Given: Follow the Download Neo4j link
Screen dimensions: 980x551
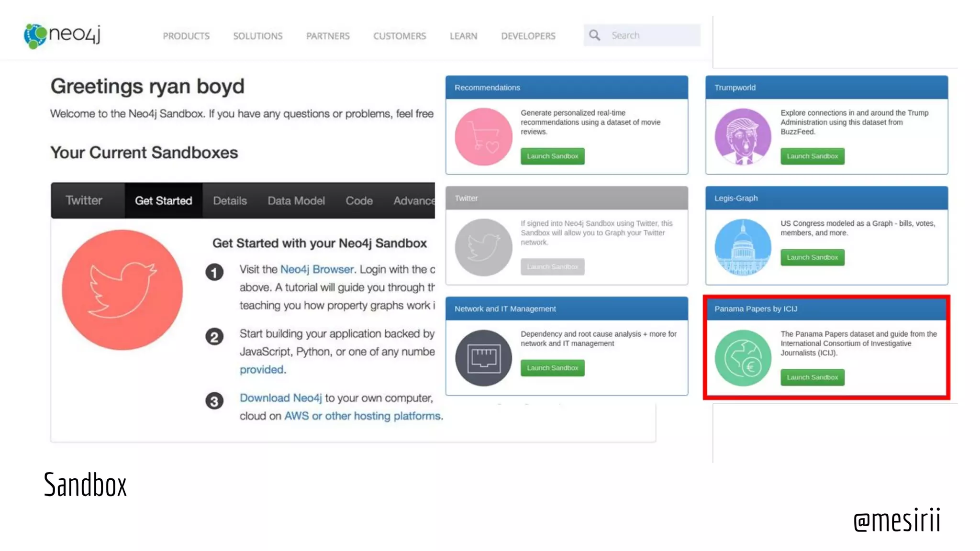Looking at the screenshot, I should pos(280,398).
